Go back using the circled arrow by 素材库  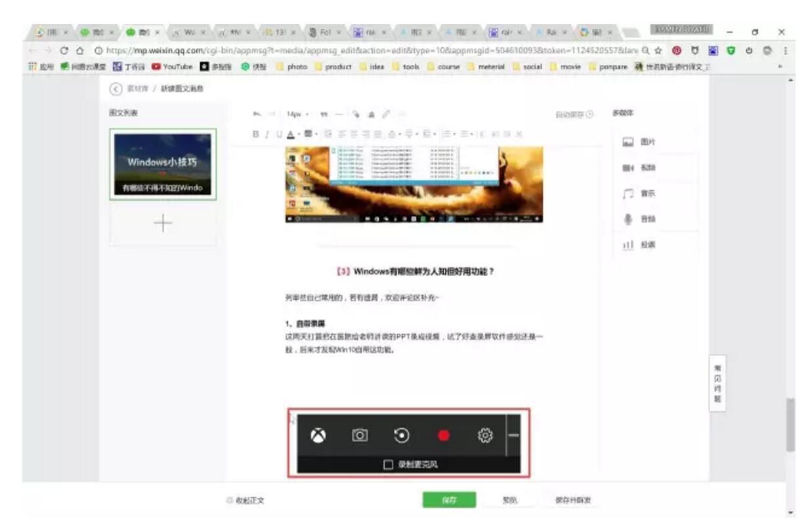pyautogui.click(x=116, y=89)
